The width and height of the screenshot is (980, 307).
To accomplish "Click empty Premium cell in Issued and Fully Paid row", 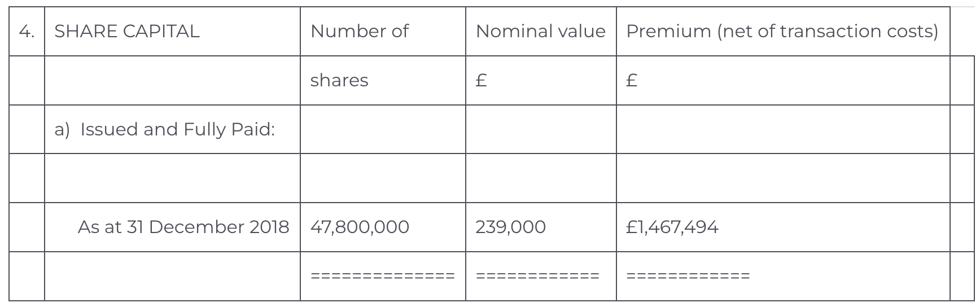I will click(782, 129).
